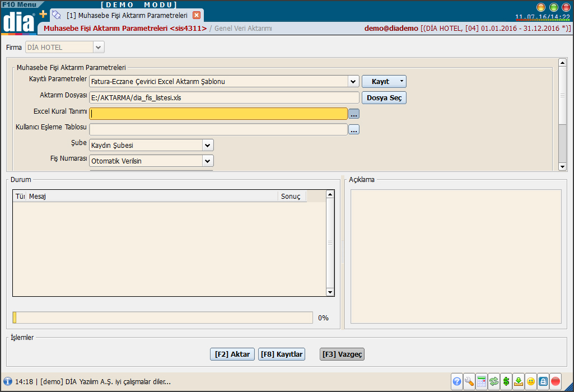
Task: Click the Mesaj column header
Action: [152, 197]
